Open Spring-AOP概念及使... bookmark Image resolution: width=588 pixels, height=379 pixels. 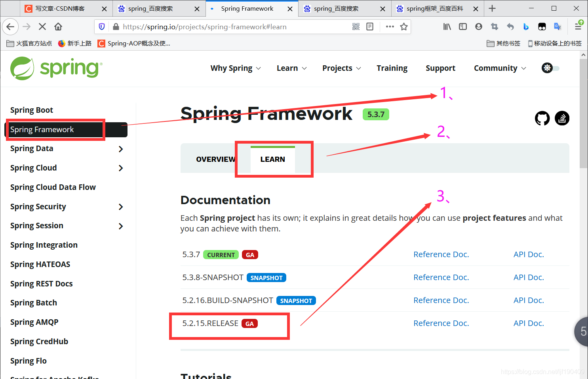134,43
